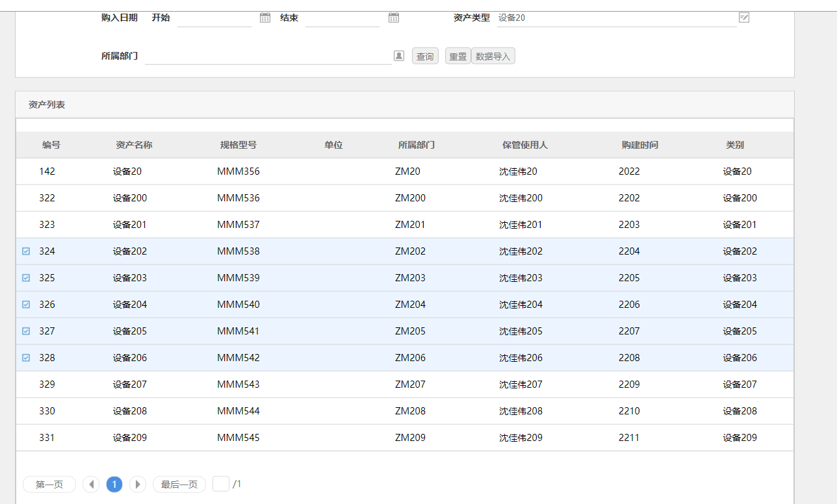
Task: Click the department person picker icon
Action: 398,56
